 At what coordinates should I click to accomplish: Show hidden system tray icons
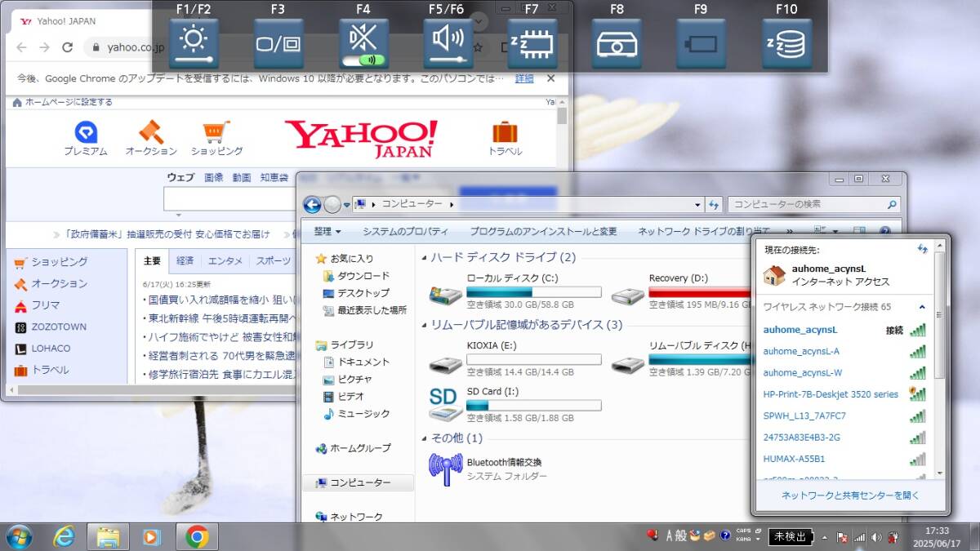824,537
